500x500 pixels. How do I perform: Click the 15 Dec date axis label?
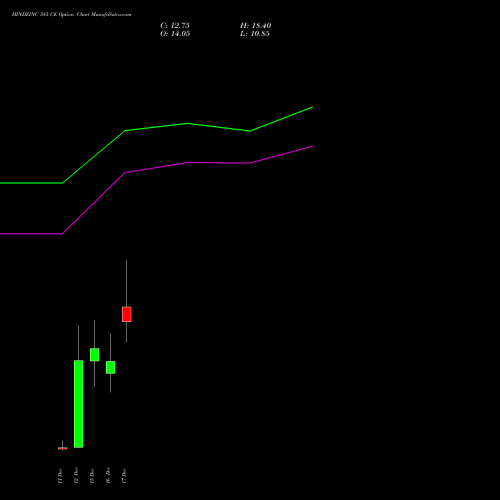pyautogui.click(x=92, y=476)
